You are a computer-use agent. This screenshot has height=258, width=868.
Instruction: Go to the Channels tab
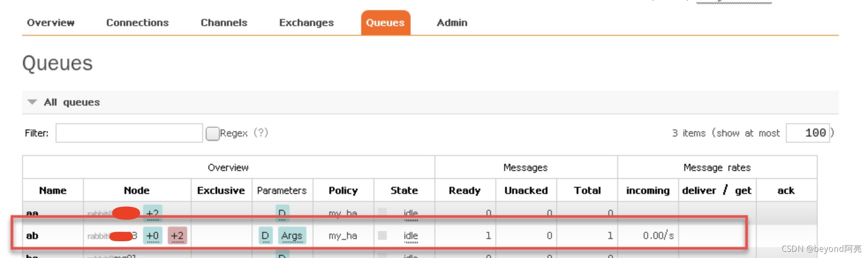tap(224, 23)
